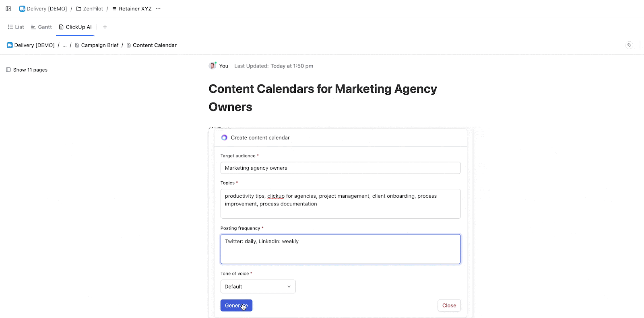The height and width of the screenshot is (318, 644).
Task: Click the Show 11 pages sidebar icon
Action: (8, 70)
